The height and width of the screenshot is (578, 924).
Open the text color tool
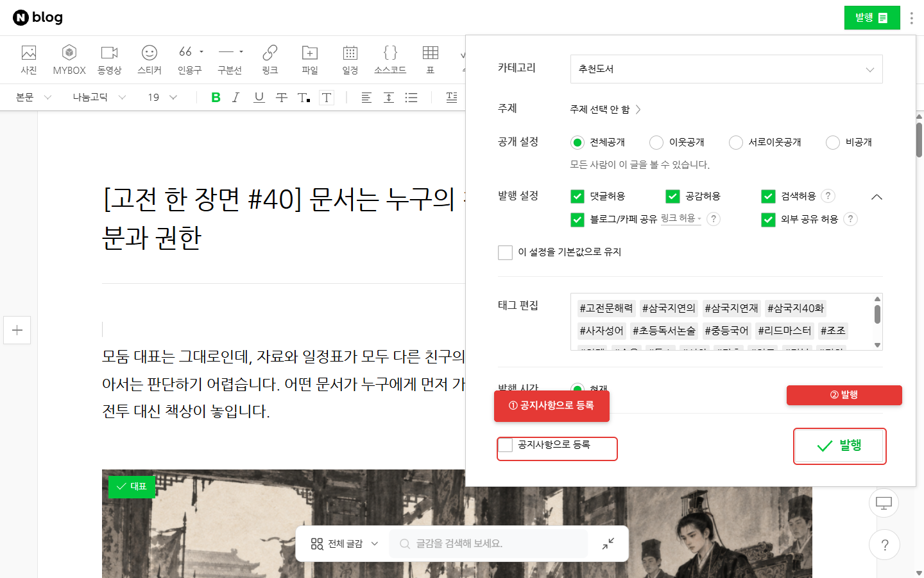[304, 98]
